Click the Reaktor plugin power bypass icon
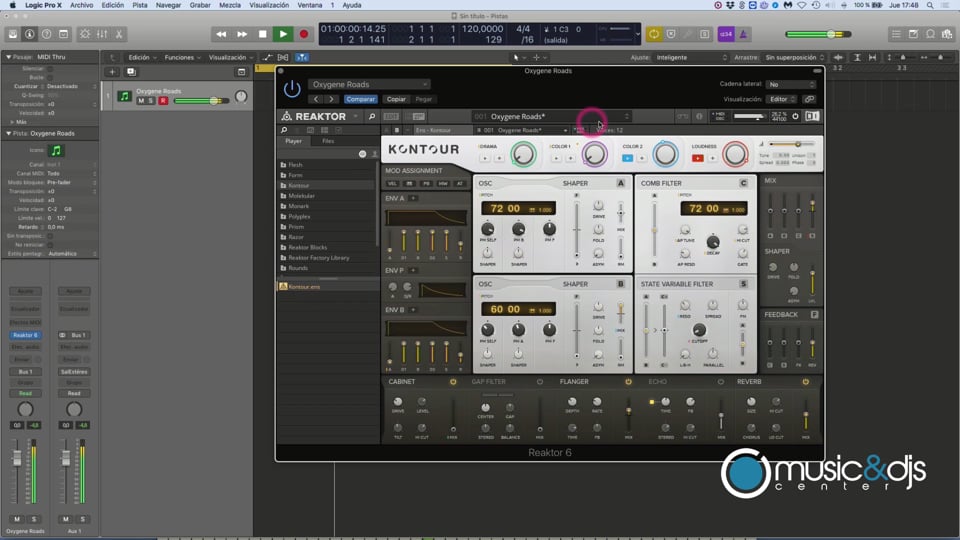 (292, 89)
